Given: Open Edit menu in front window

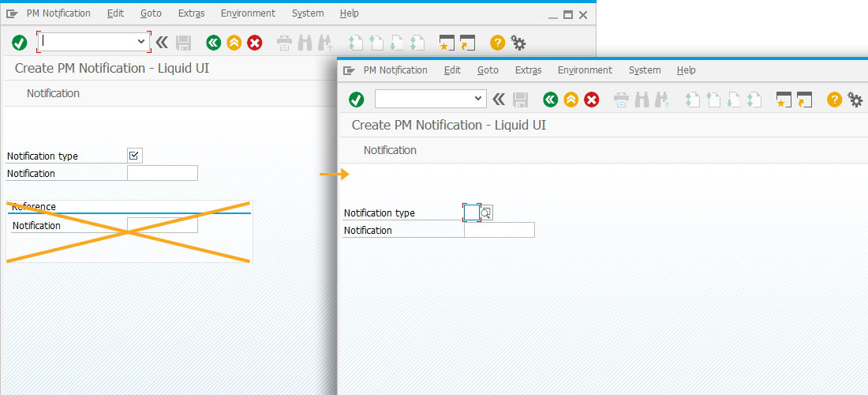Looking at the screenshot, I should (453, 70).
